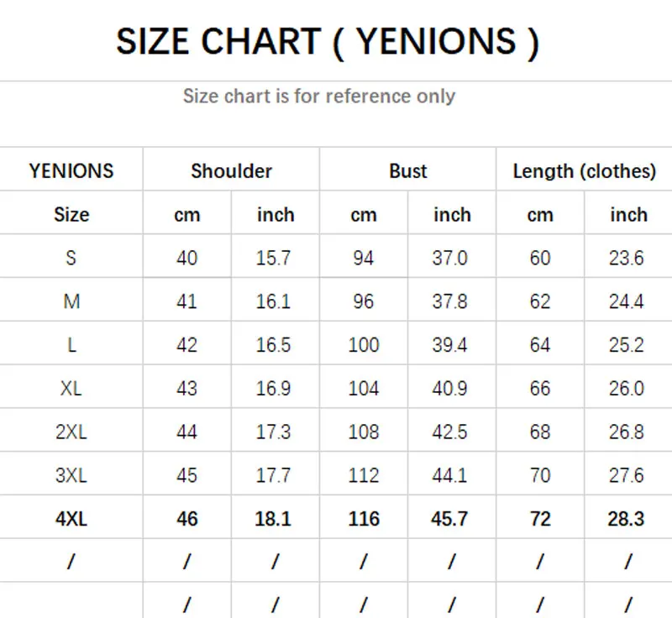Click the 4XL length inch value 28.3
Image resolution: width=672 pixels, height=618 pixels.
coord(626,519)
